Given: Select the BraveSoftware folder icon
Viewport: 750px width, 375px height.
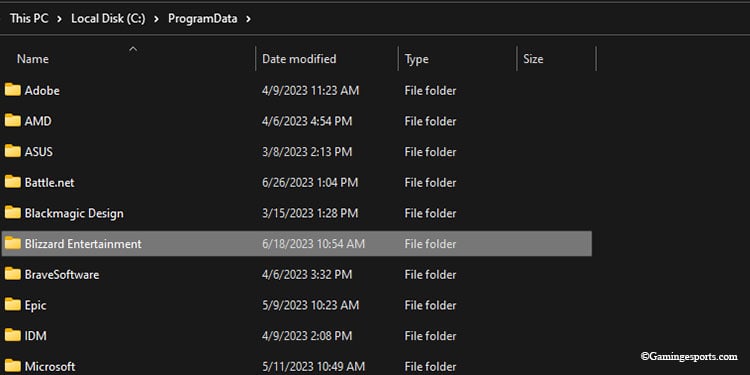Looking at the screenshot, I should point(13,274).
